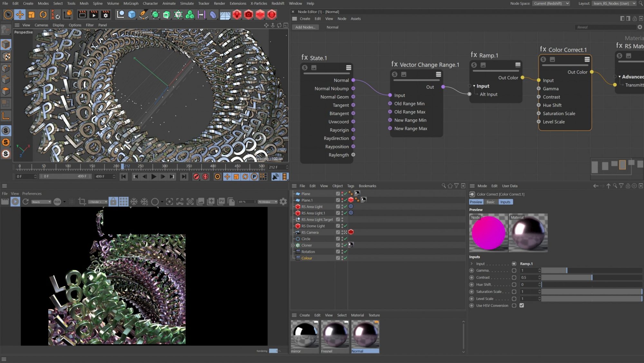Go to end of animation button
644x363 pixels.
pyautogui.click(x=184, y=176)
